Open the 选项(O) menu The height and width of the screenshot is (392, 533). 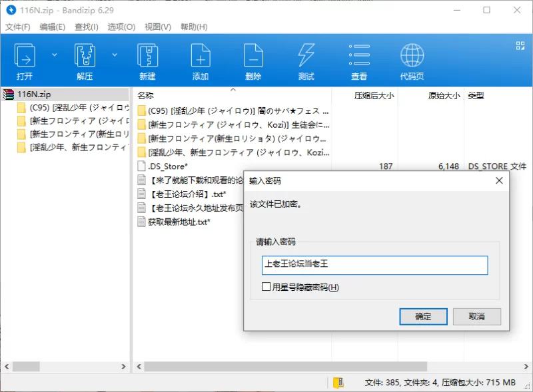(121, 27)
